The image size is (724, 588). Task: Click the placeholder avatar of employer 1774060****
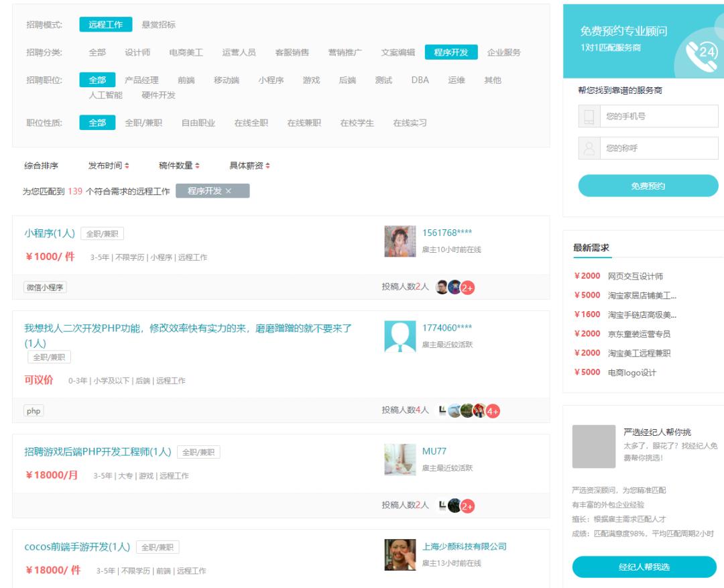click(399, 337)
